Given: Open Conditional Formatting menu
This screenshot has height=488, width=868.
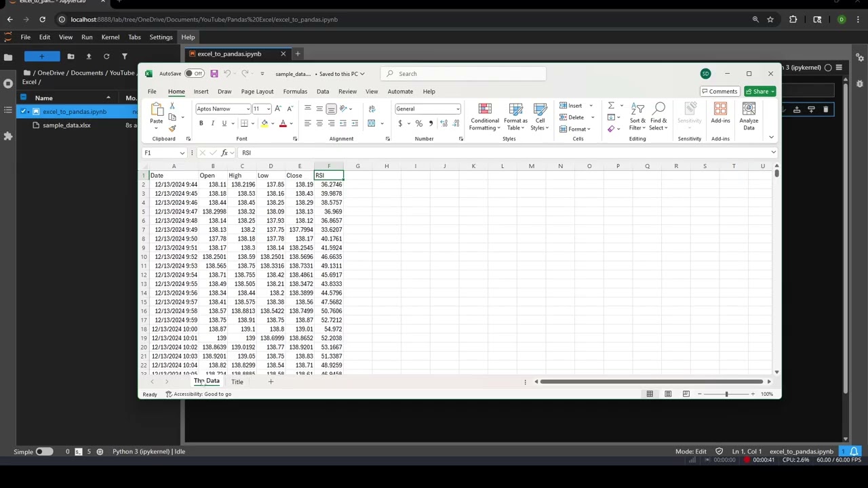Looking at the screenshot, I should point(484,117).
